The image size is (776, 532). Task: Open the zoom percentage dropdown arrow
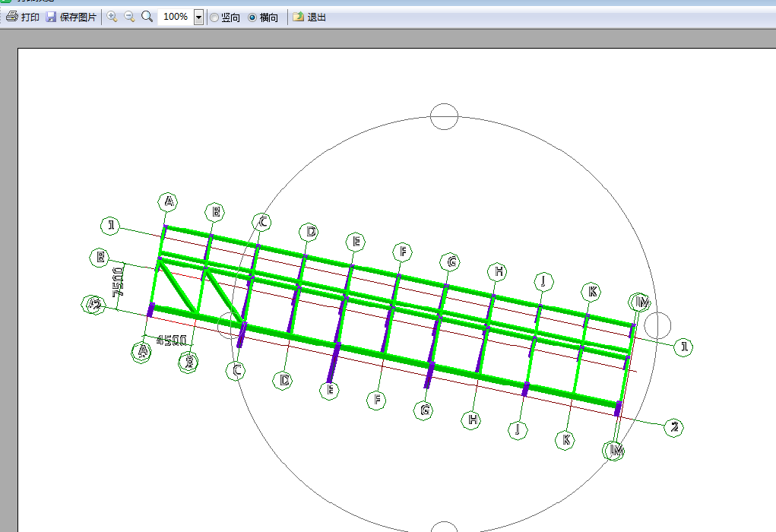tap(198, 17)
